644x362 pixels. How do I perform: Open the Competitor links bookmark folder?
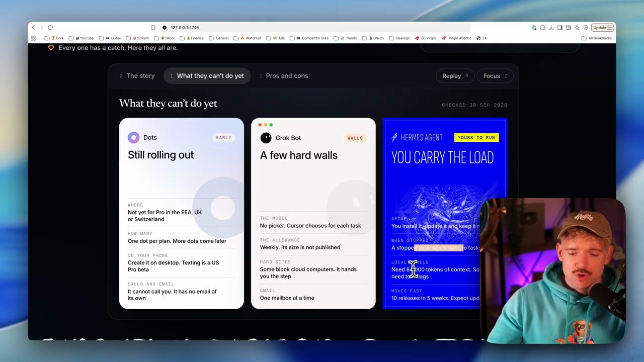click(x=312, y=38)
